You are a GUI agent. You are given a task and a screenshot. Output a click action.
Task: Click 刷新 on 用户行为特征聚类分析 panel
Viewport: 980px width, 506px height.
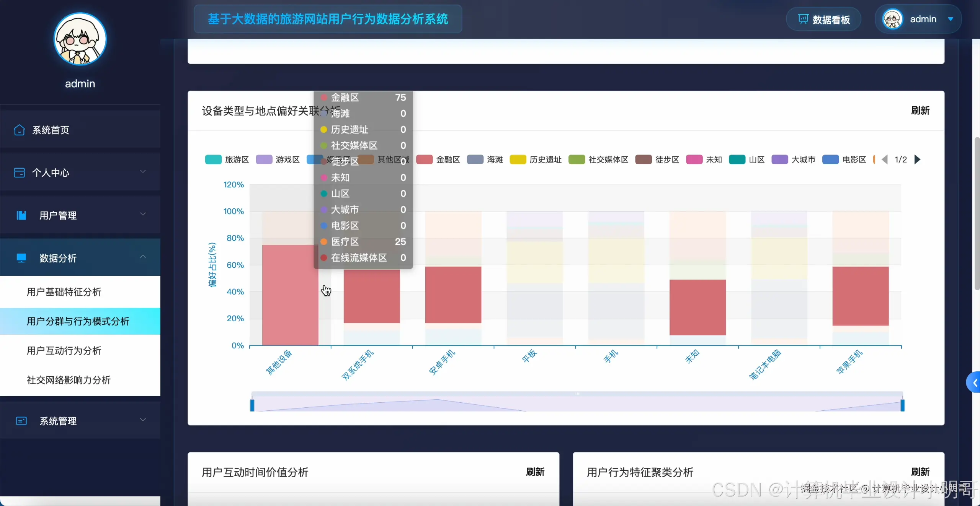click(920, 472)
